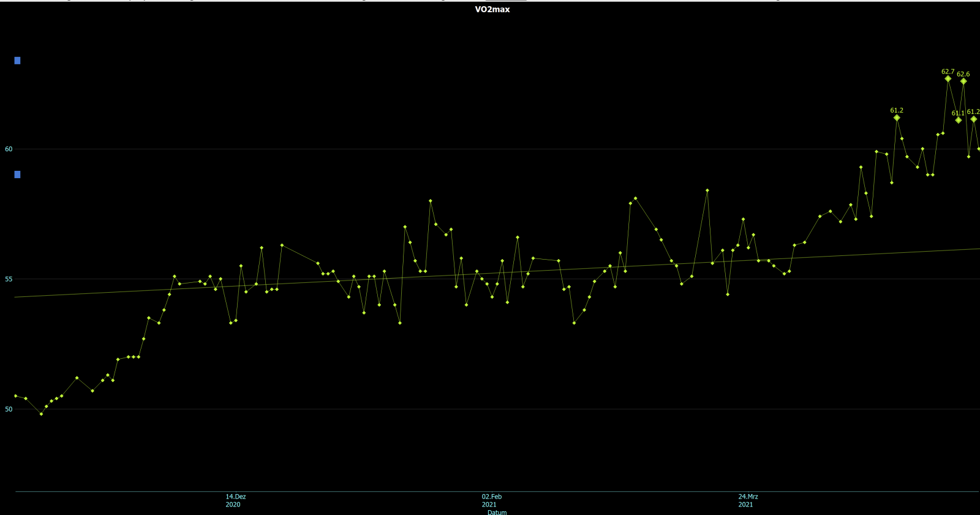Click the 62.6 highlighted data point
This screenshot has width=980, height=515.
[x=963, y=81]
